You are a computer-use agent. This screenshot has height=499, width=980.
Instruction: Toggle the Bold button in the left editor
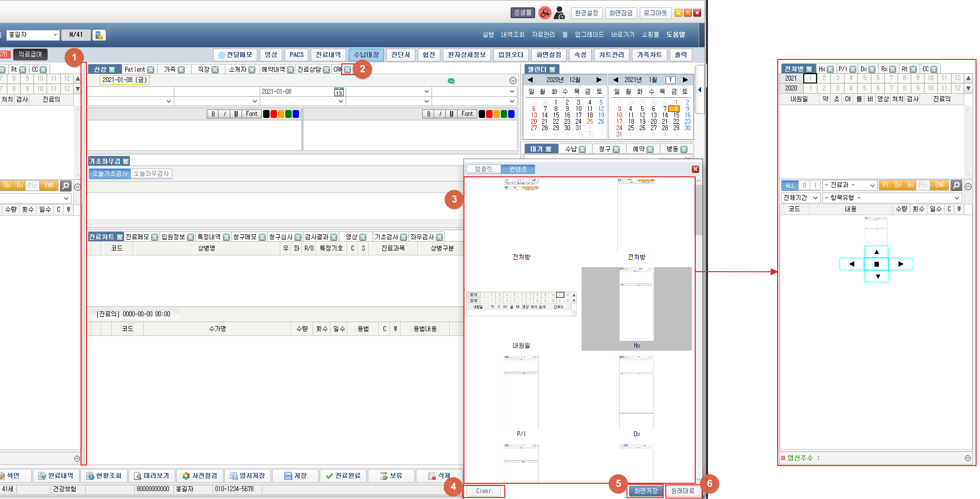click(x=213, y=114)
